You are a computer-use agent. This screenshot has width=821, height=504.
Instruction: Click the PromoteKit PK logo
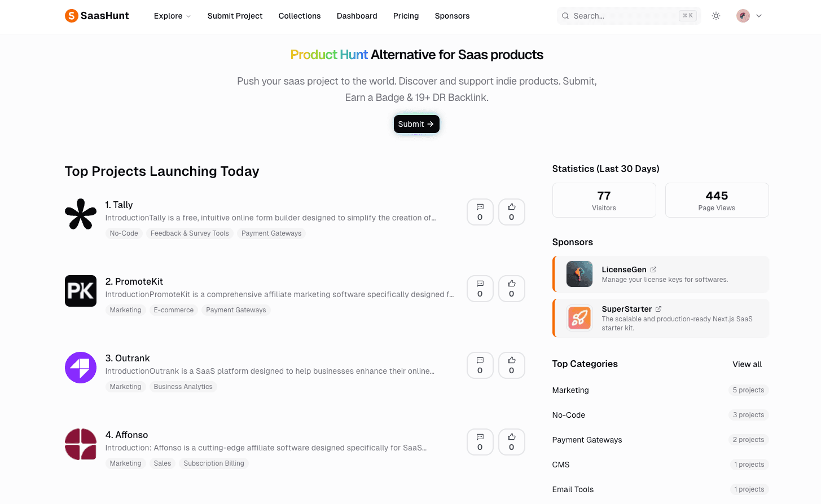pos(81,291)
